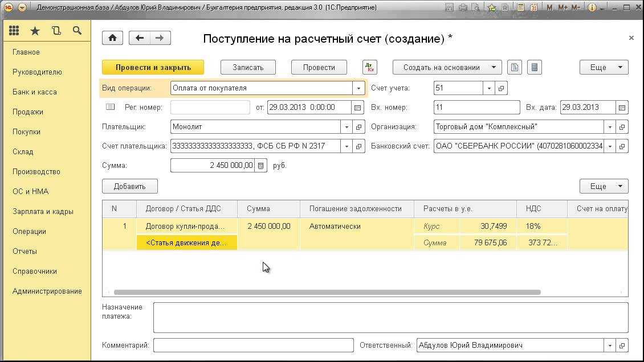Viewport: 644px width, 362px height.
Task: Open the calendar icon in title bar
Action: 533,7
